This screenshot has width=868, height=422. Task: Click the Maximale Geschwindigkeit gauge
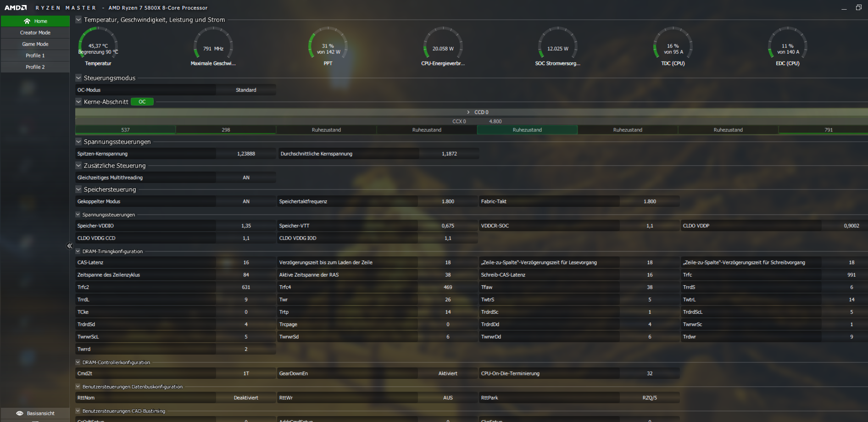213,46
